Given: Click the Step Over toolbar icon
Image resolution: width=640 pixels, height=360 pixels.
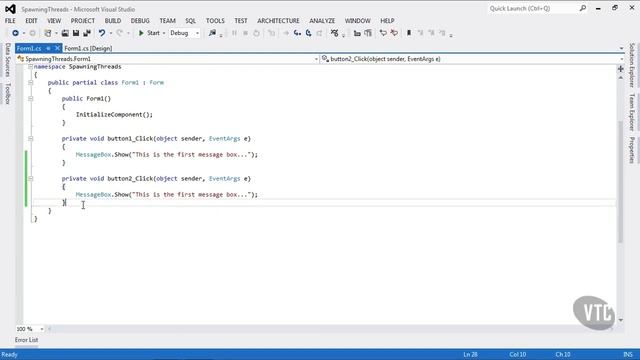Looking at the screenshot, I should tap(309, 33).
